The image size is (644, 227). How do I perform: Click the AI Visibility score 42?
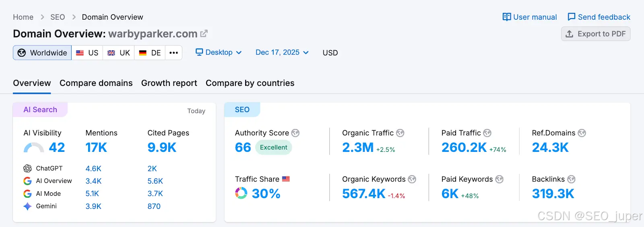(57, 147)
